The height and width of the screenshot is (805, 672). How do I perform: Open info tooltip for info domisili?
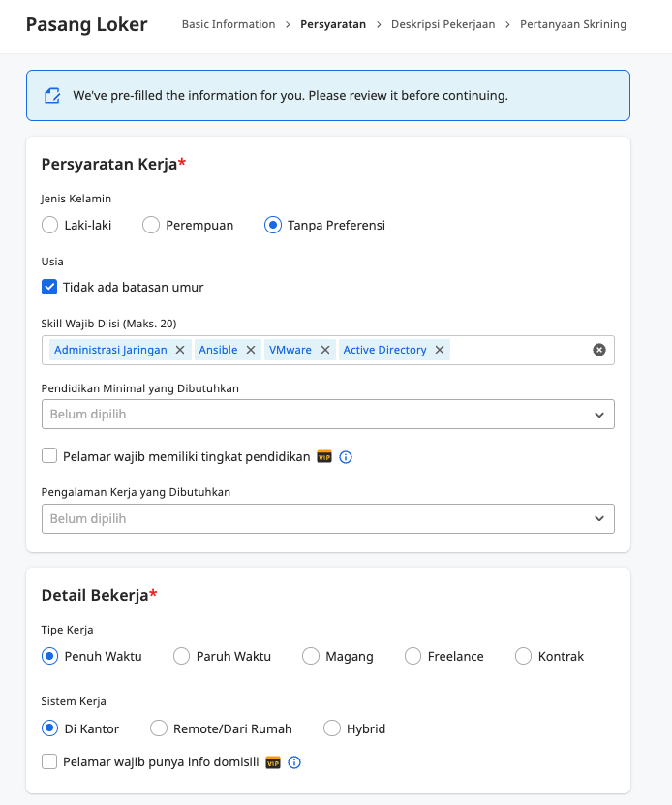click(294, 762)
